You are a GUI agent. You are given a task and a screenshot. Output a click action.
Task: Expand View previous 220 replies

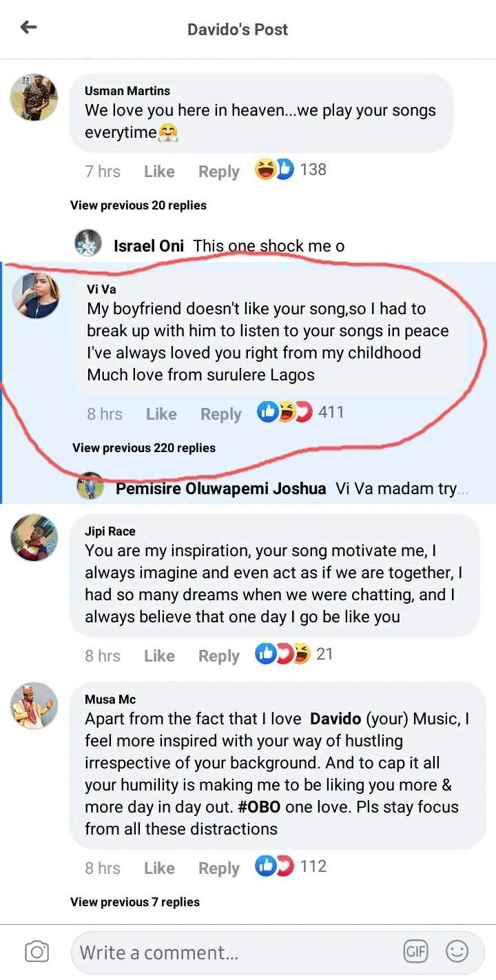pos(144,448)
